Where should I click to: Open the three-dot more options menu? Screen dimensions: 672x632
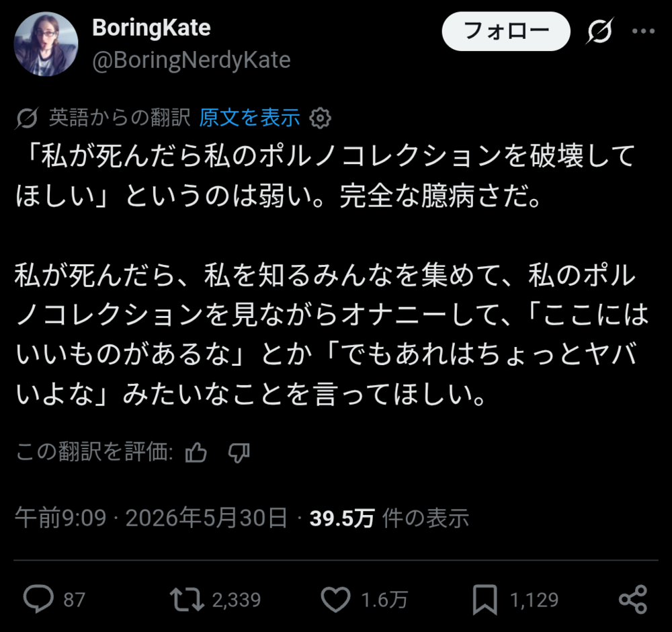(643, 31)
